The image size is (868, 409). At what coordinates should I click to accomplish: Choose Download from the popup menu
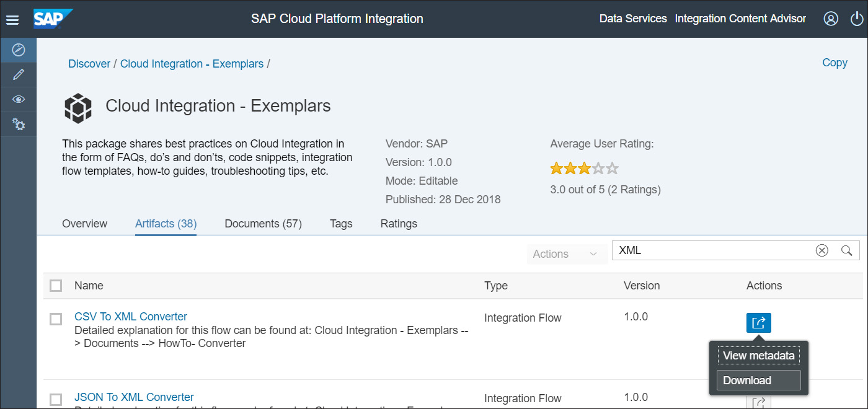coord(758,380)
